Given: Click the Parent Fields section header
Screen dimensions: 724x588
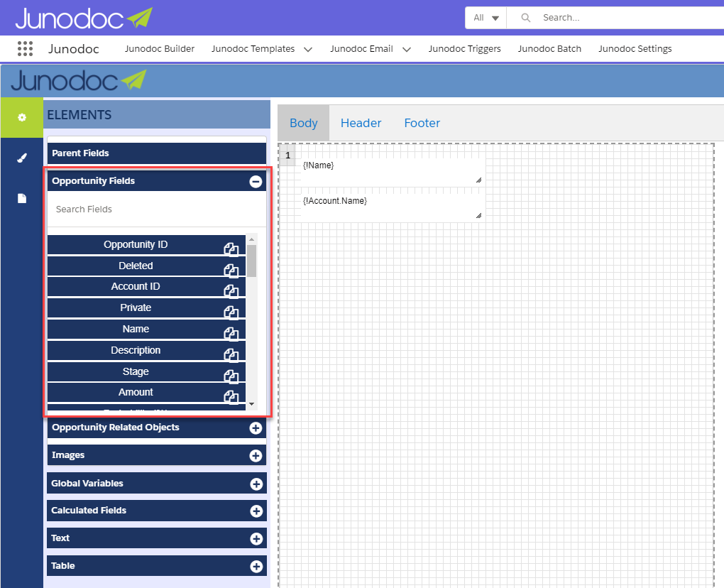Looking at the screenshot, I should pyautogui.click(x=157, y=153).
